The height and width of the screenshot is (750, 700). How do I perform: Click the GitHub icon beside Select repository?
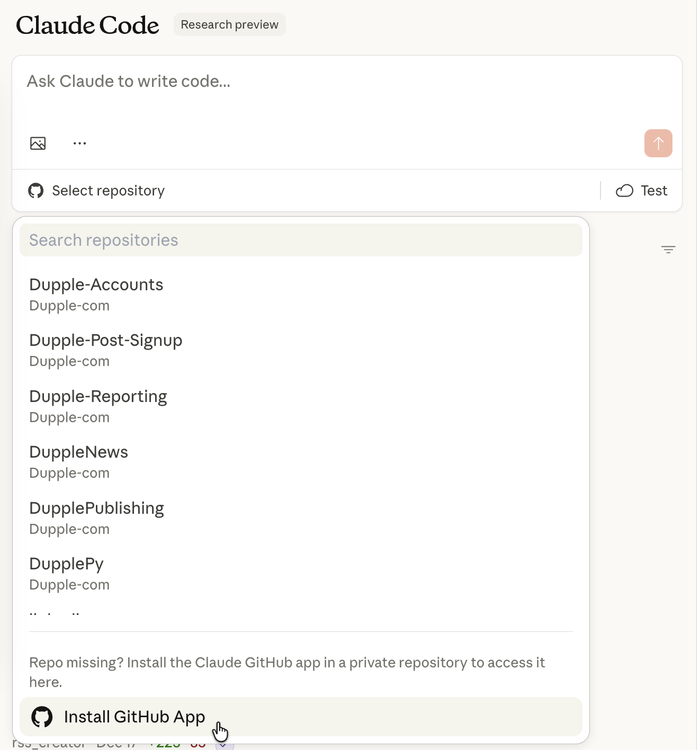tap(35, 191)
